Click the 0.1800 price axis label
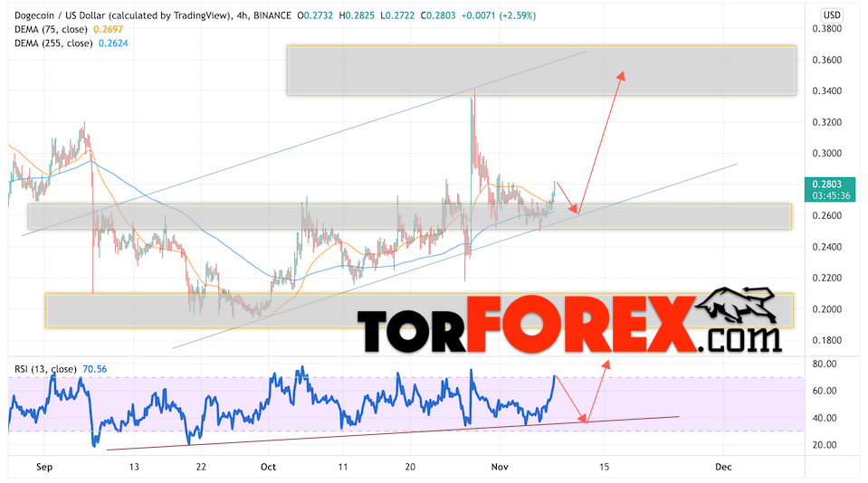The width and height of the screenshot is (868, 483). 827,340
